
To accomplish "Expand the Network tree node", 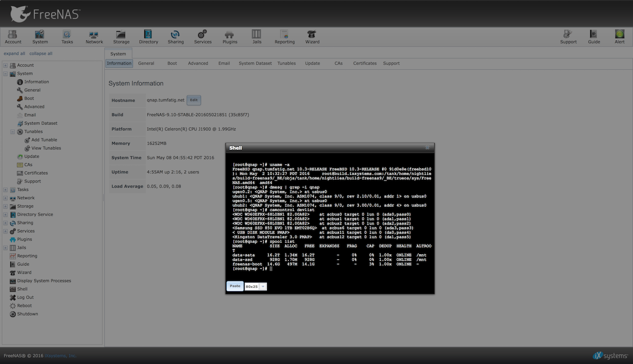I will (x=6, y=198).
